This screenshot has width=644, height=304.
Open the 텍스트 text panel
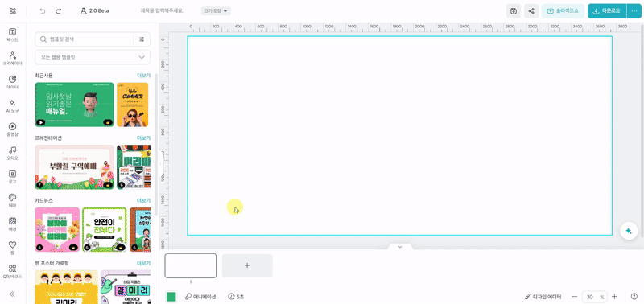[x=13, y=35]
